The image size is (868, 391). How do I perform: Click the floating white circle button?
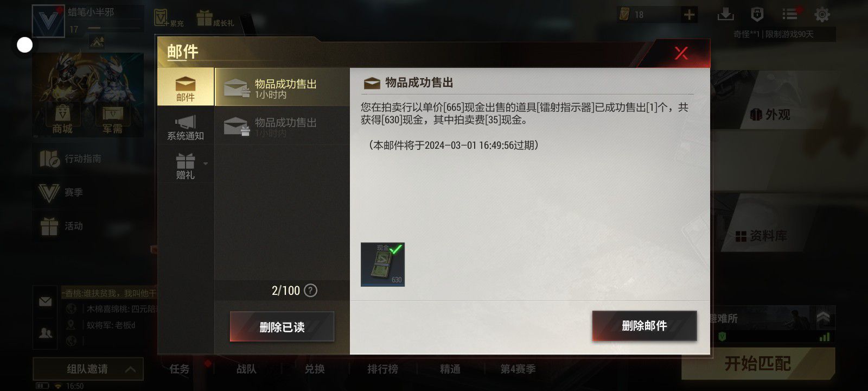(25, 45)
